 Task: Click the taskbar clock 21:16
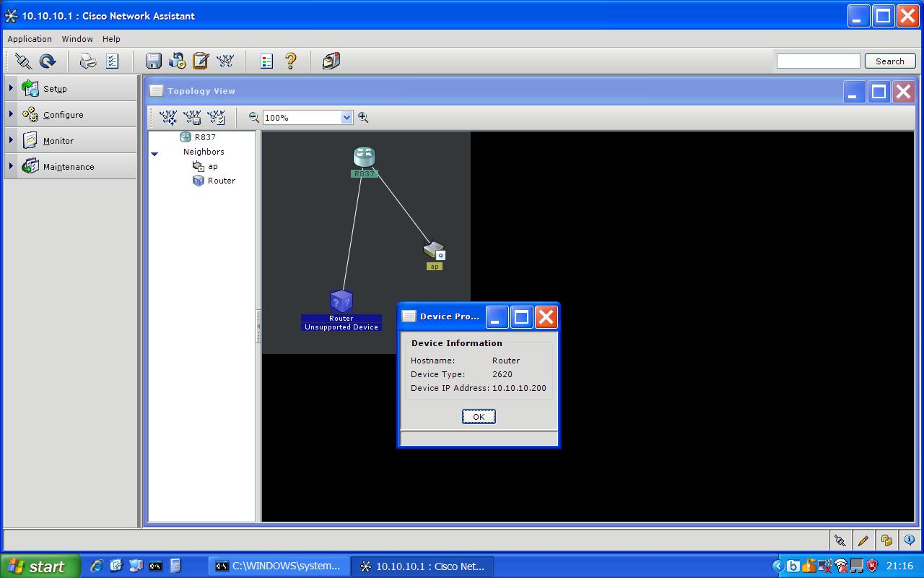(900, 566)
